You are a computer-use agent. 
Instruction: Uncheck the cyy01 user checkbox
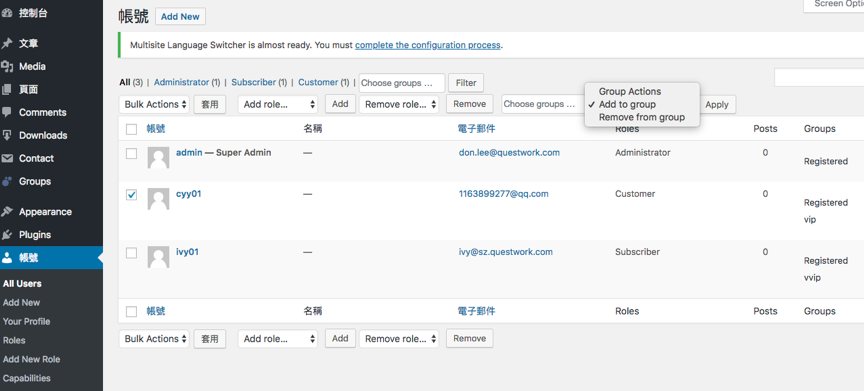pyautogui.click(x=132, y=195)
